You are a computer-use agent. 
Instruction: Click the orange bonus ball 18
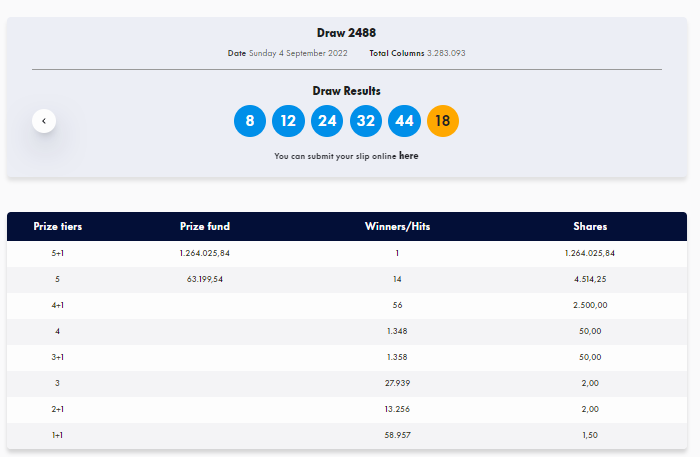pyautogui.click(x=443, y=121)
